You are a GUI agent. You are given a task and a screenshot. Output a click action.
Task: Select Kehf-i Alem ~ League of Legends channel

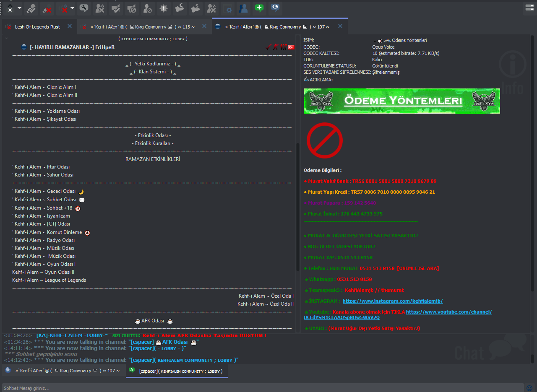coord(49,280)
